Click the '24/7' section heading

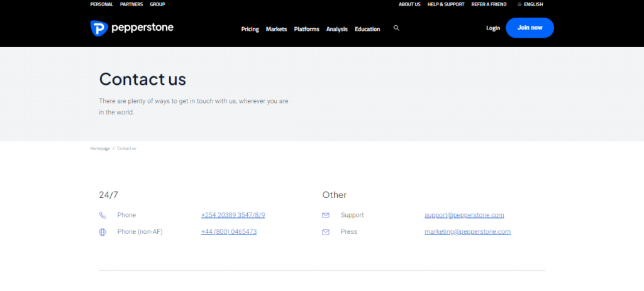(x=108, y=195)
